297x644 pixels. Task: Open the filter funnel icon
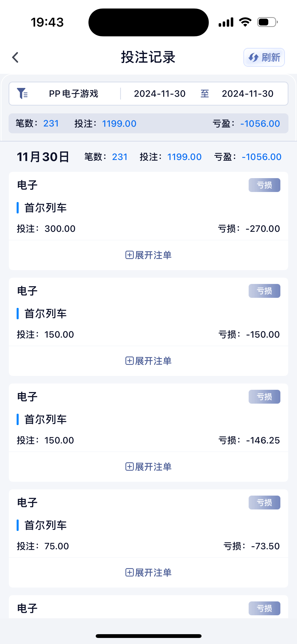tap(22, 93)
